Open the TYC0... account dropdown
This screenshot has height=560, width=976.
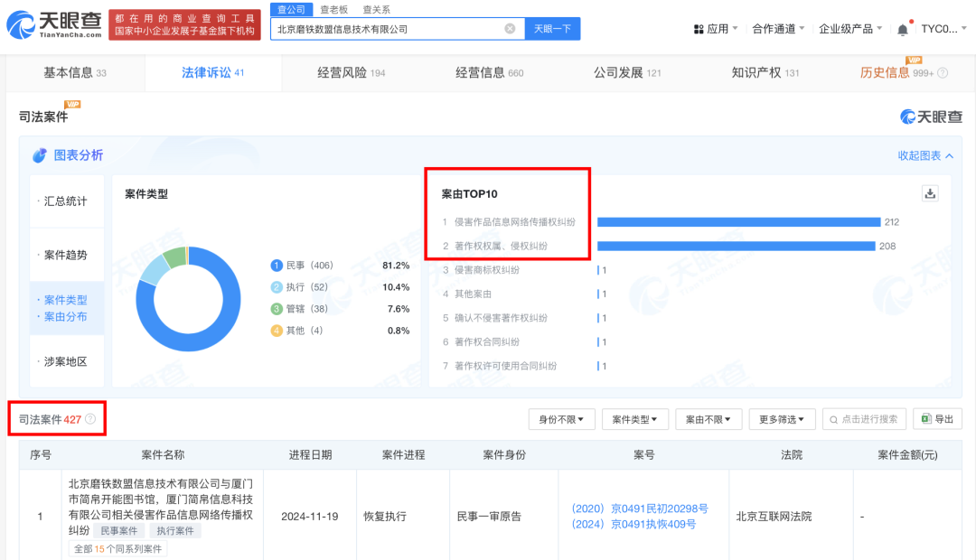tap(943, 29)
